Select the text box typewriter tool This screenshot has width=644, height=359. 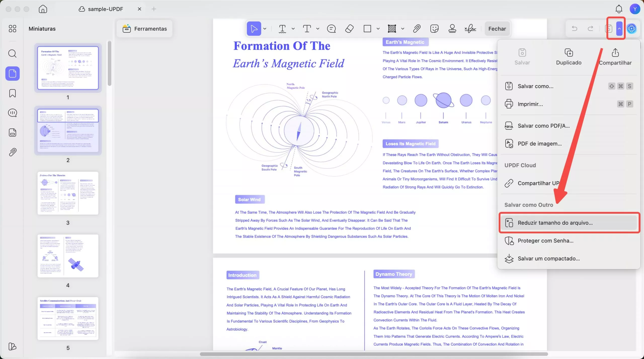point(307,29)
